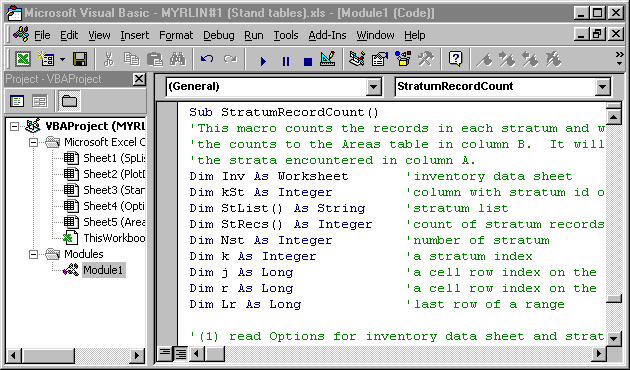Image resolution: width=630 pixels, height=370 pixels.
Task: Click line "Dim Inv As Worksheet"
Action: click(269, 176)
